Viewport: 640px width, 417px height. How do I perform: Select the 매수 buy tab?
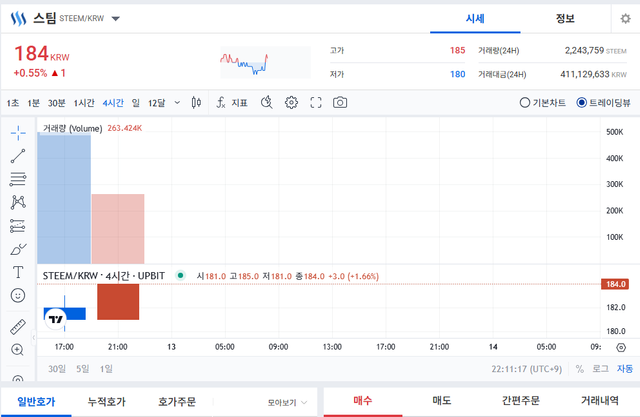click(x=363, y=401)
